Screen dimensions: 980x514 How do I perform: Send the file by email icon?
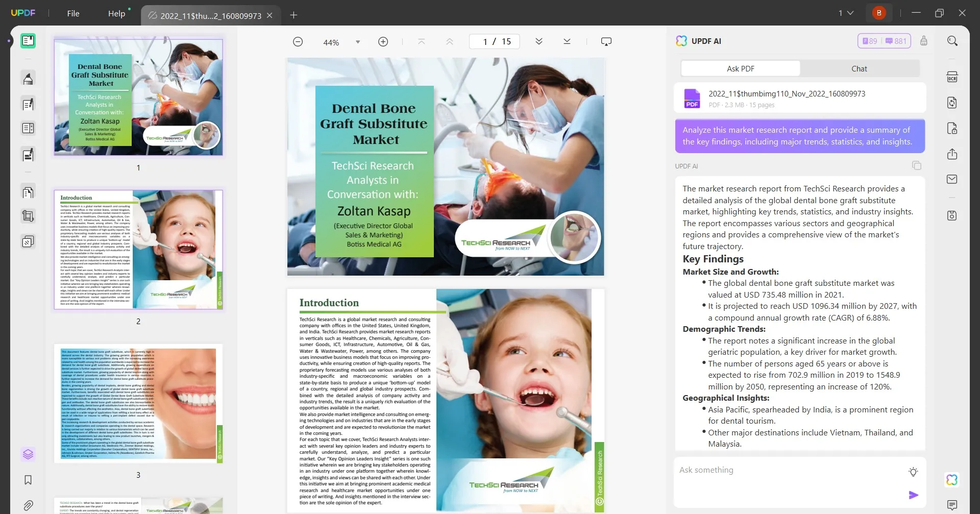click(952, 179)
